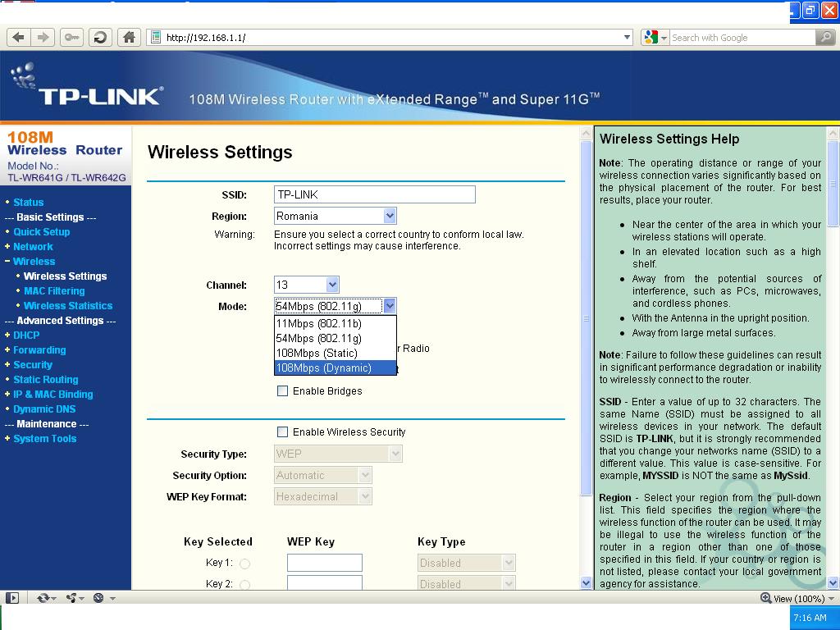Choose 108Mbps (Dynamic) mode option

(x=336, y=368)
